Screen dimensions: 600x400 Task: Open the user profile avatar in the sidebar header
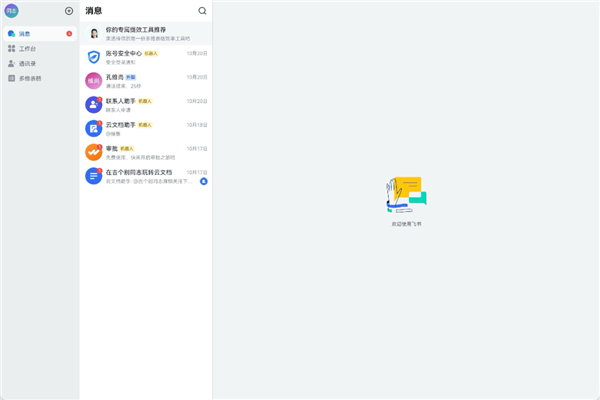point(11,11)
